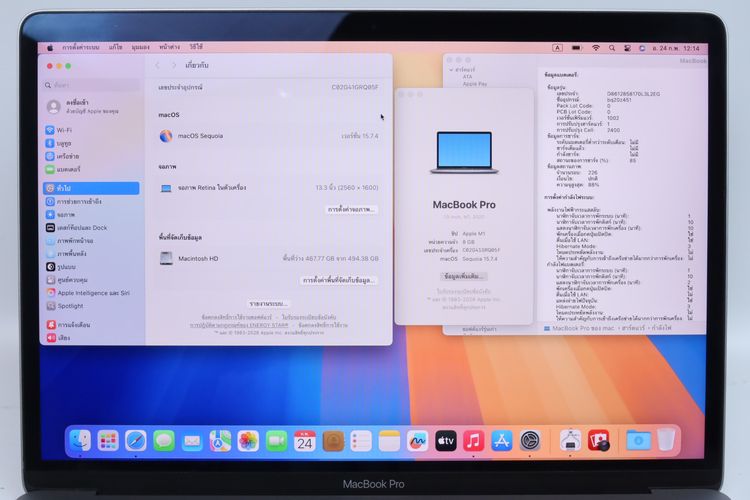Open Desktop and Dock sidebar item

click(x=76, y=228)
